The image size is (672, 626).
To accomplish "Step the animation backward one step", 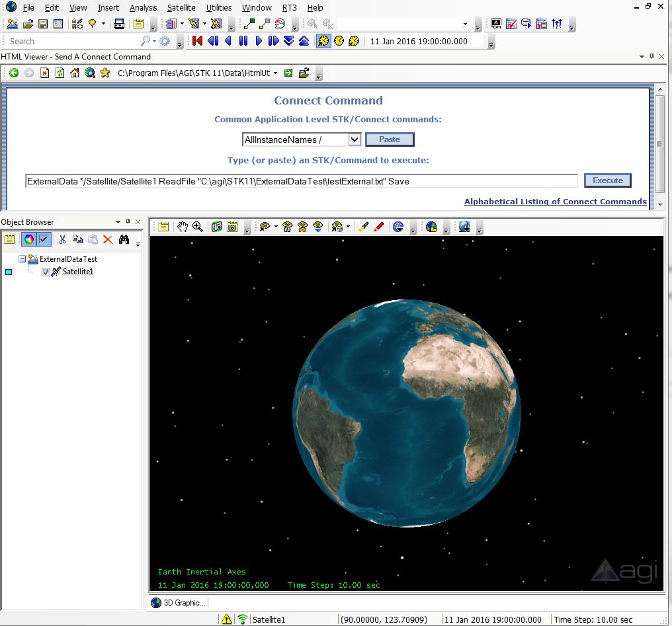I will pyautogui.click(x=213, y=41).
